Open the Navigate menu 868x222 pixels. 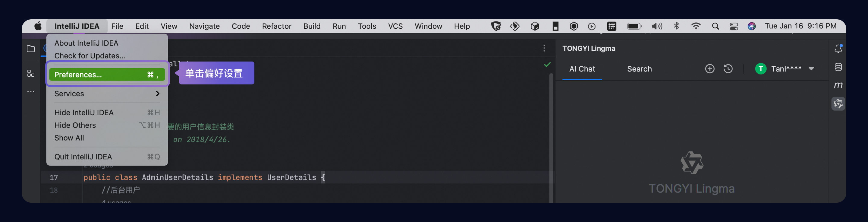pos(204,26)
